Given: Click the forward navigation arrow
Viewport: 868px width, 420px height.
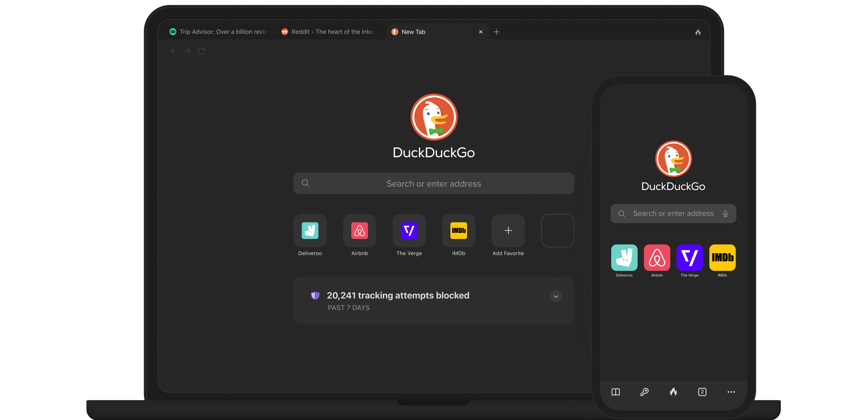Looking at the screenshot, I should pos(187,51).
